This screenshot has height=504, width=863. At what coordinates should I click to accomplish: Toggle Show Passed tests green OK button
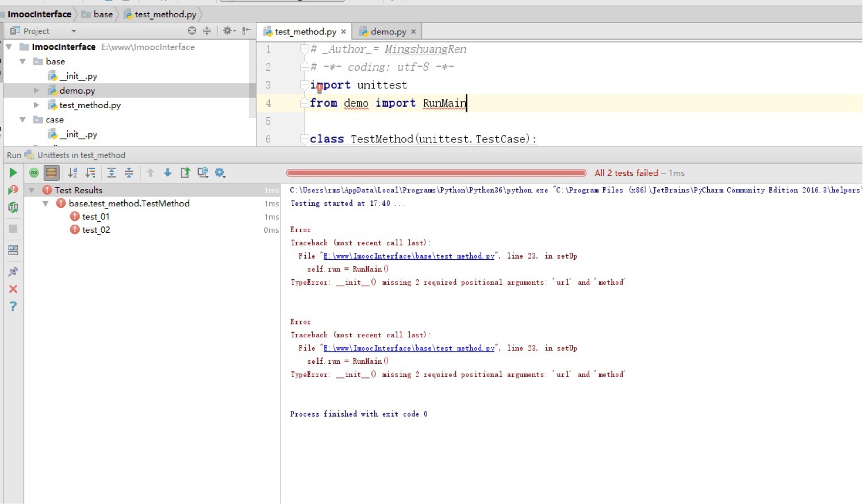click(34, 173)
